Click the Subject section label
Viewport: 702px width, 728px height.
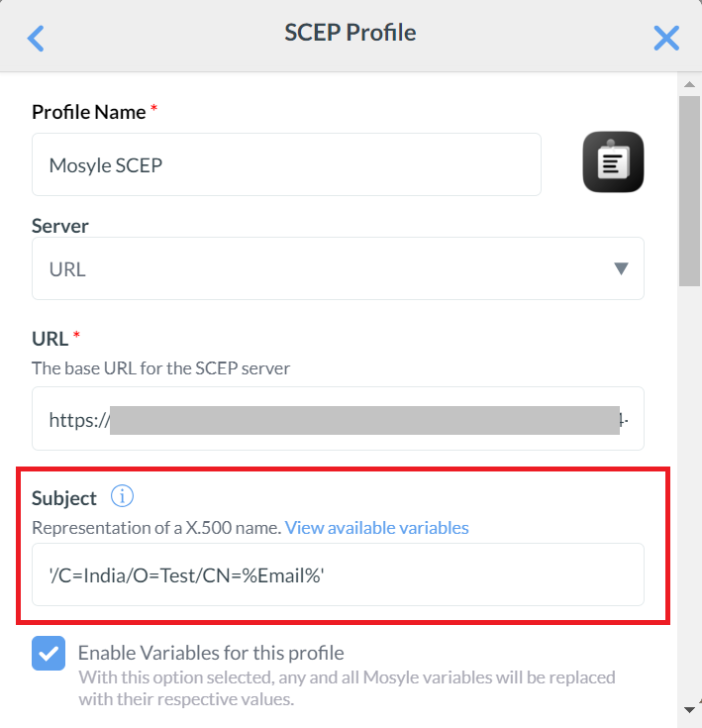click(x=64, y=497)
